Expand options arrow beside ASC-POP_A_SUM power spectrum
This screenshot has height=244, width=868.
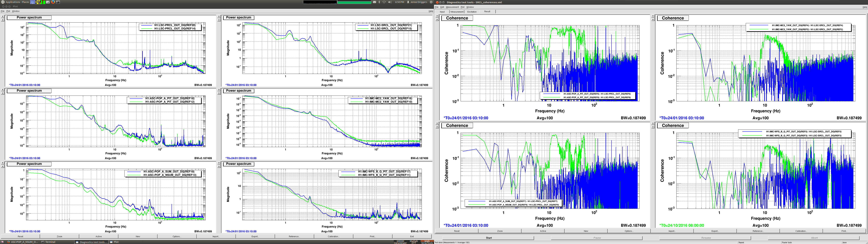coord(3,163)
